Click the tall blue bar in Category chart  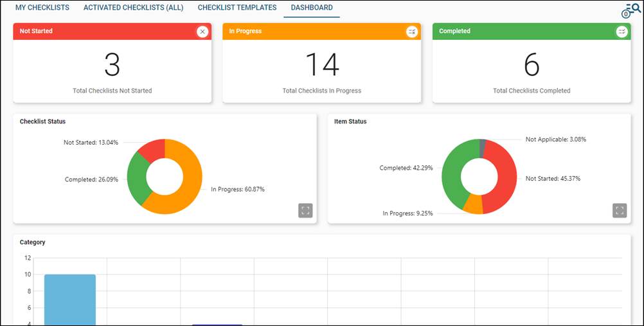[69, 299]
